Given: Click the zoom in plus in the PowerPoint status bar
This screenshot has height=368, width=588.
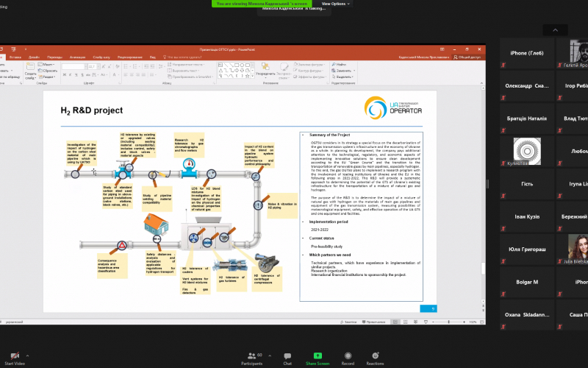Looking at the screenshot, I should tap(464, 322).
